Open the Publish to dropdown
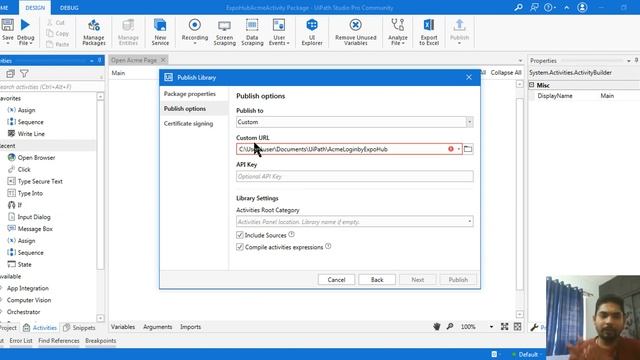This screenshot has height=360, width=640. point(469,122)
